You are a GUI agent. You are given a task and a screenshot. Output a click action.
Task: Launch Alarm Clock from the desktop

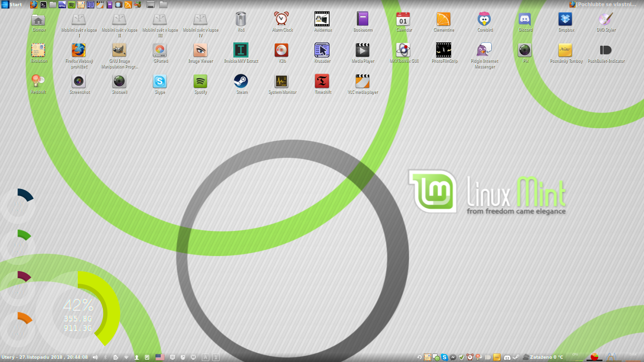click(x=282, y=23)
